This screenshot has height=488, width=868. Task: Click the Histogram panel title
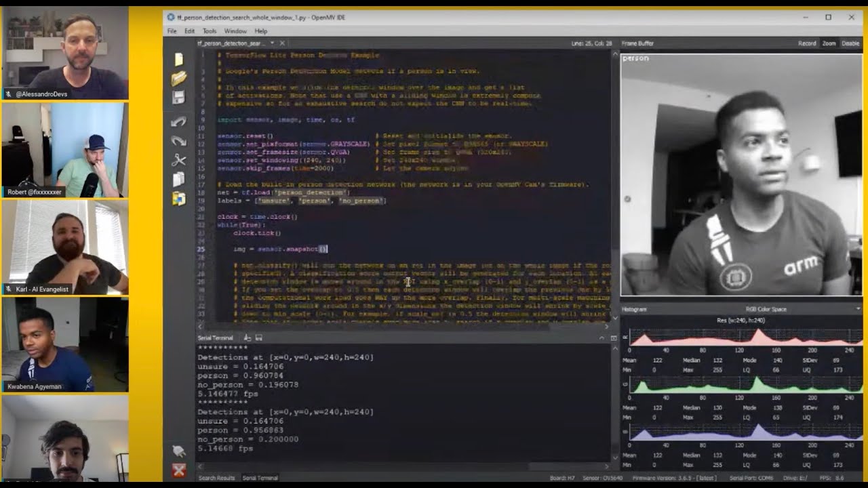coord(635,309)
